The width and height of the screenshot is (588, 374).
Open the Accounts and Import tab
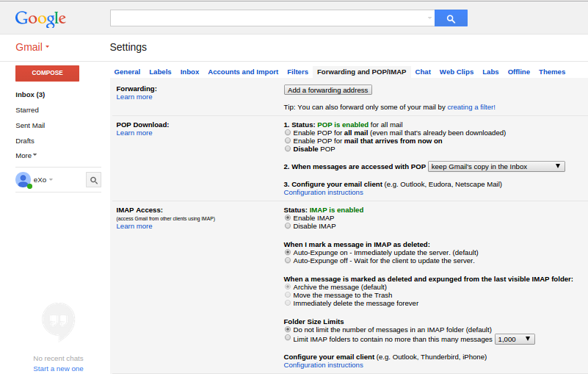coord(243,72)
